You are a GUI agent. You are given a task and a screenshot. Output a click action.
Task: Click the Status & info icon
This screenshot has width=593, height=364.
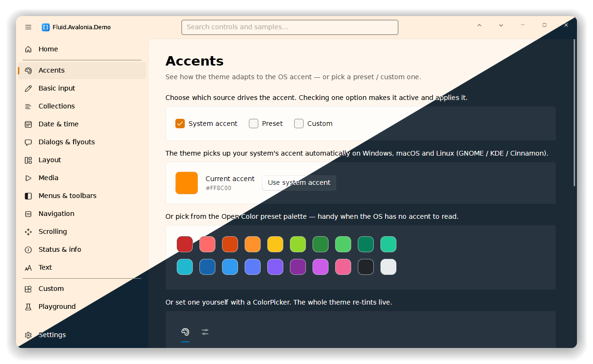28,249
